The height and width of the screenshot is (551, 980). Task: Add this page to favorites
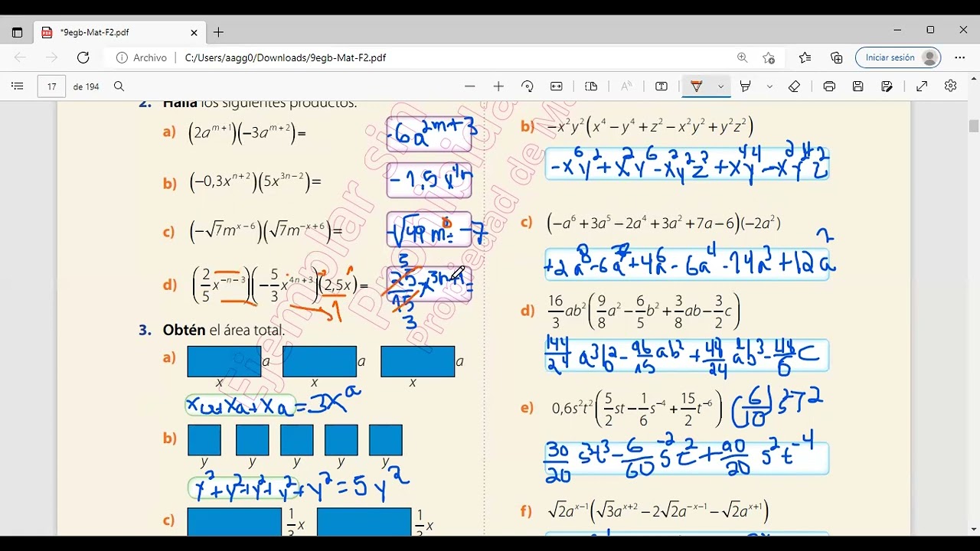769,57
